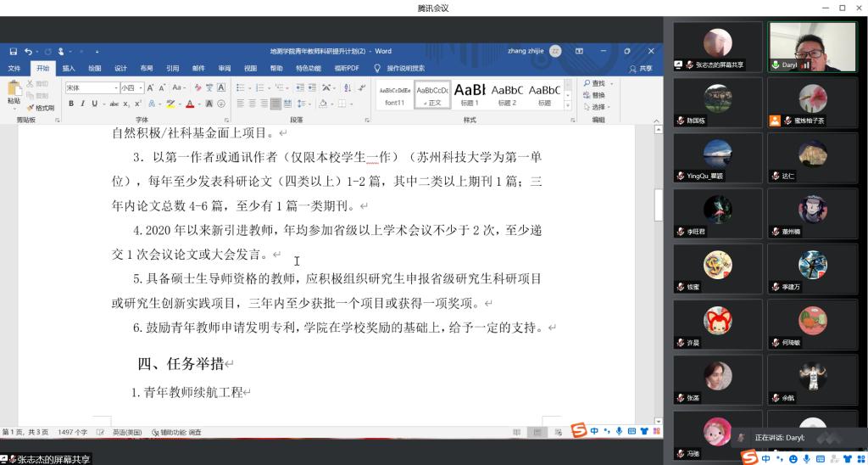Toggle subscript formatting

127,104
